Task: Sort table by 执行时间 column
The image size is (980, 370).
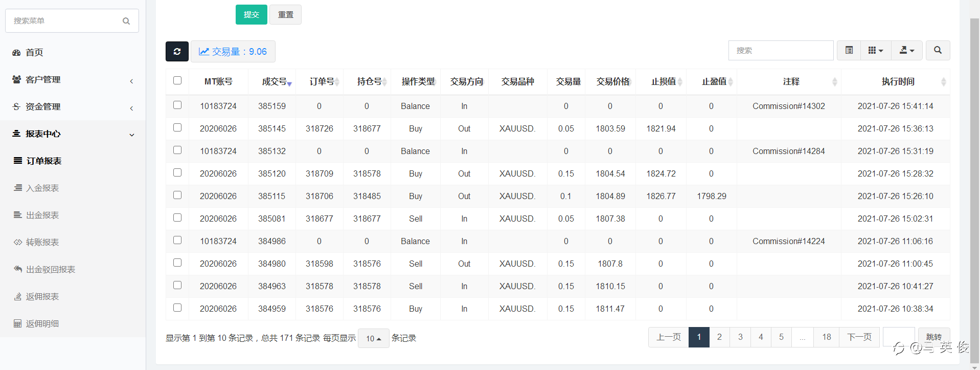Action: click(x=896, y=82)
